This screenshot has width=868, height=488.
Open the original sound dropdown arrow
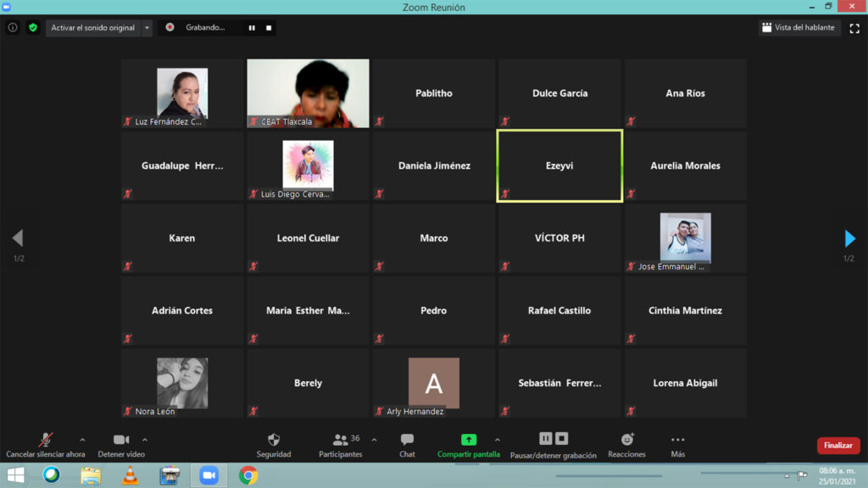click(147, 27)
